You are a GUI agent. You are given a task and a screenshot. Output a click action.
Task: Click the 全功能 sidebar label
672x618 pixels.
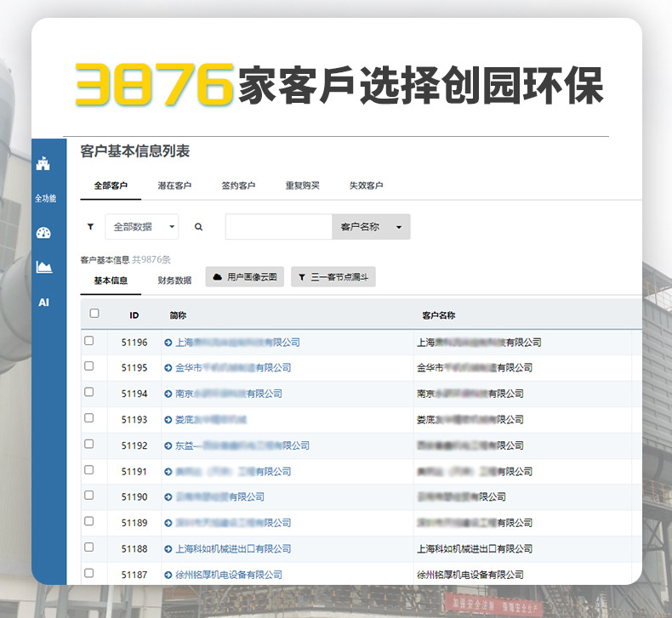[45, 198]
